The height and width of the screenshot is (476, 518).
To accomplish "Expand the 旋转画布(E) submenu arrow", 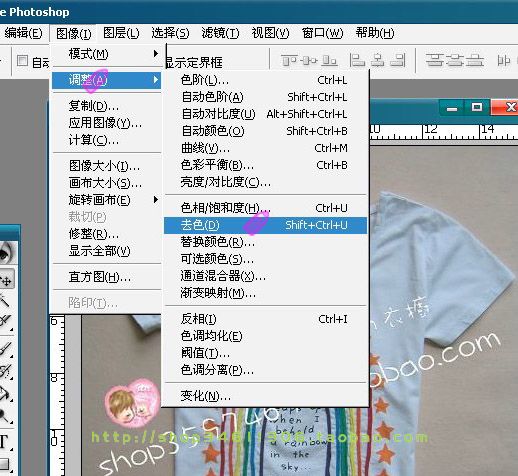I will pos(156,200).
